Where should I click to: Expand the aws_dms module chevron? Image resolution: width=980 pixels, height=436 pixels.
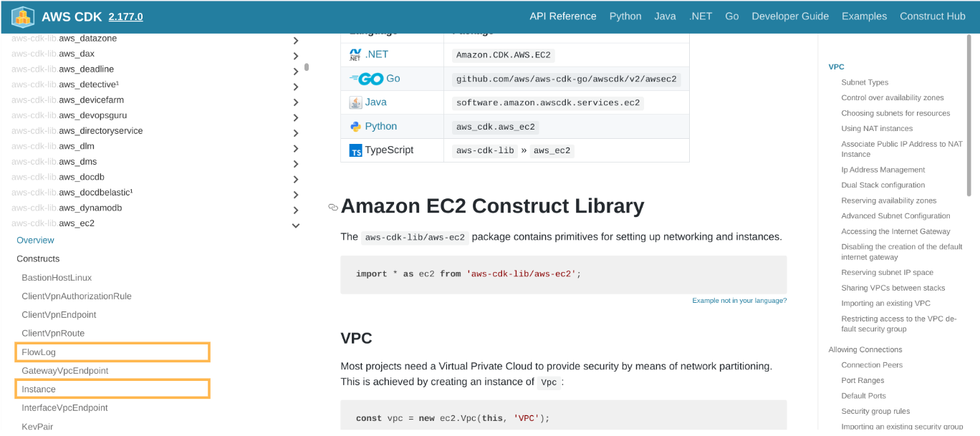pos(296,163)
